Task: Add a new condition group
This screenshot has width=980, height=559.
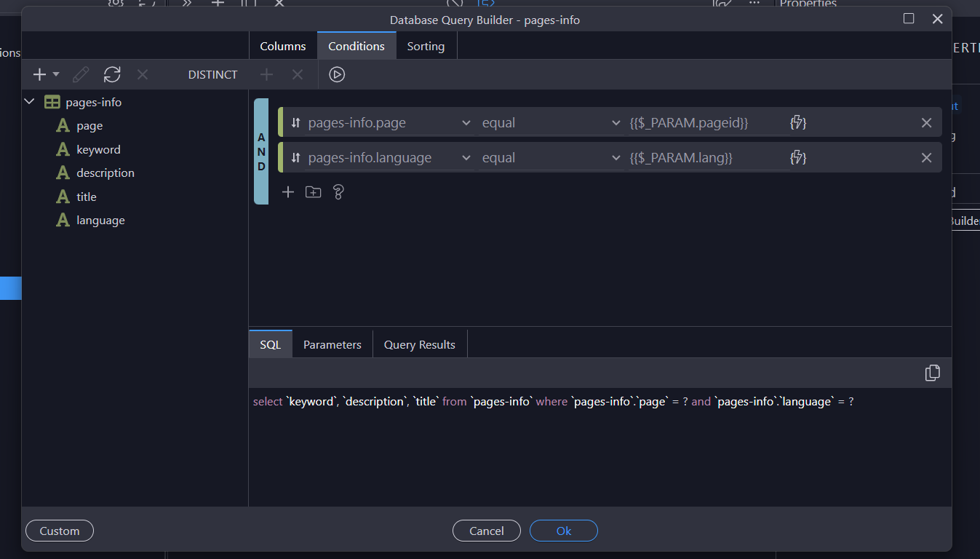Action: click(x=313, y=192)
